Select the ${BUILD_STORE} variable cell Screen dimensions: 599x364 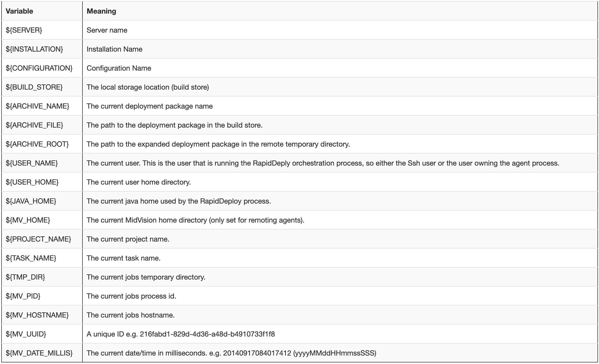42,87
